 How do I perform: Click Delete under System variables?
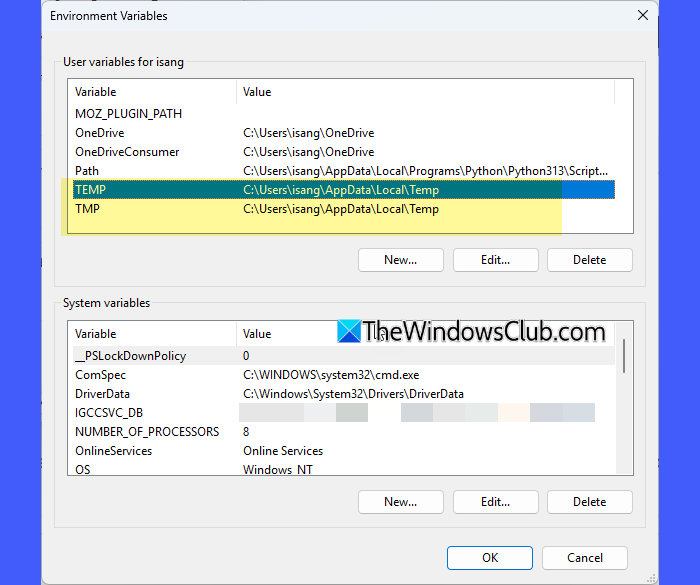(589, 502)
